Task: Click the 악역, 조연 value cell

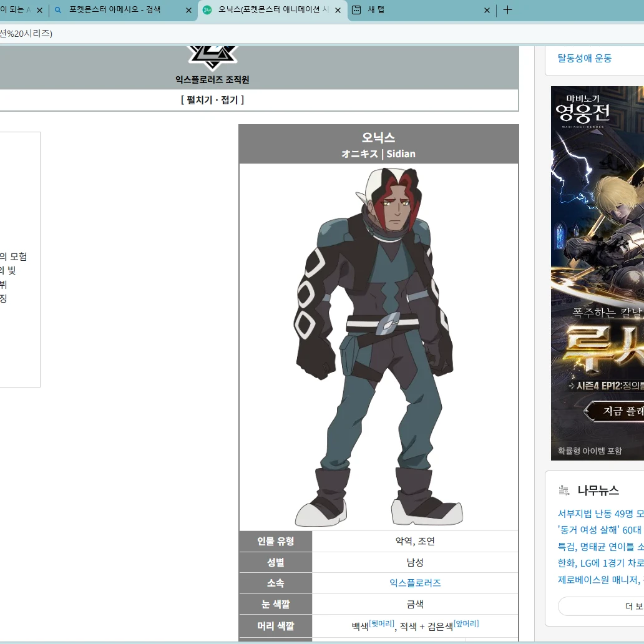Action: point(415,541)
